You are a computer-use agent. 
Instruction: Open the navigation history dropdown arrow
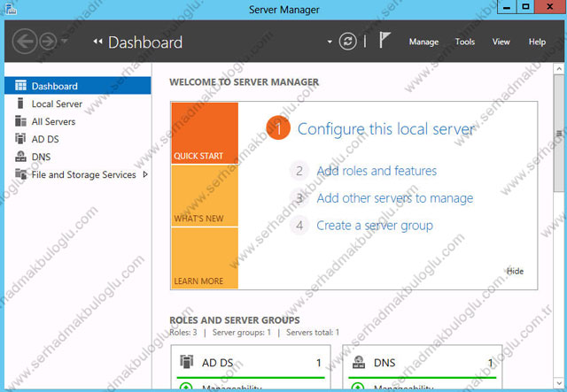pyautogui.click(x=65, y=41)
